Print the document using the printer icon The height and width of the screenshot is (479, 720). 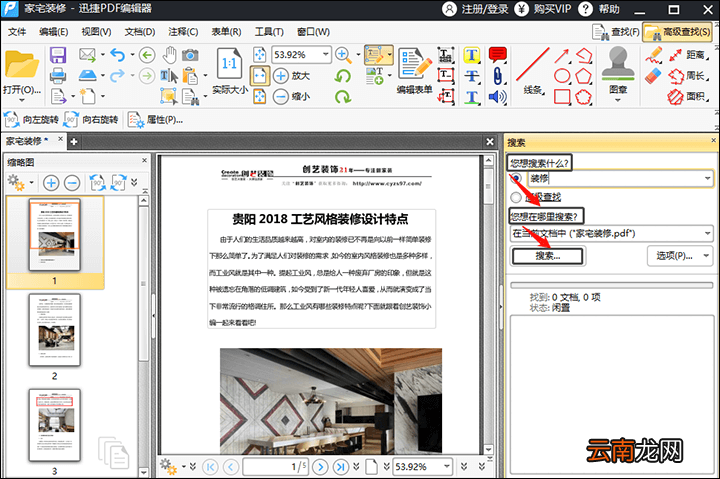point(58,75)
